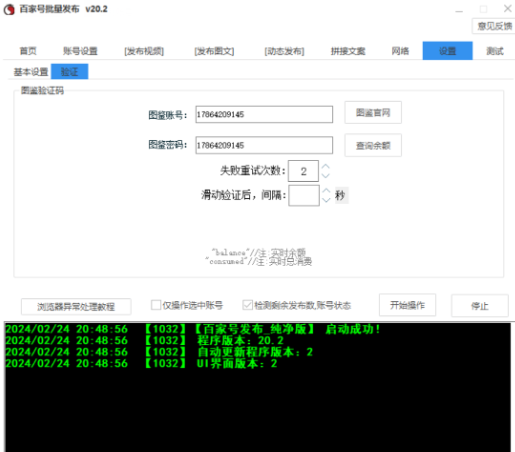Click the 滑动验证后间隔 seconds box
This screenshot has height=452, width=515.
click(304, 195)
